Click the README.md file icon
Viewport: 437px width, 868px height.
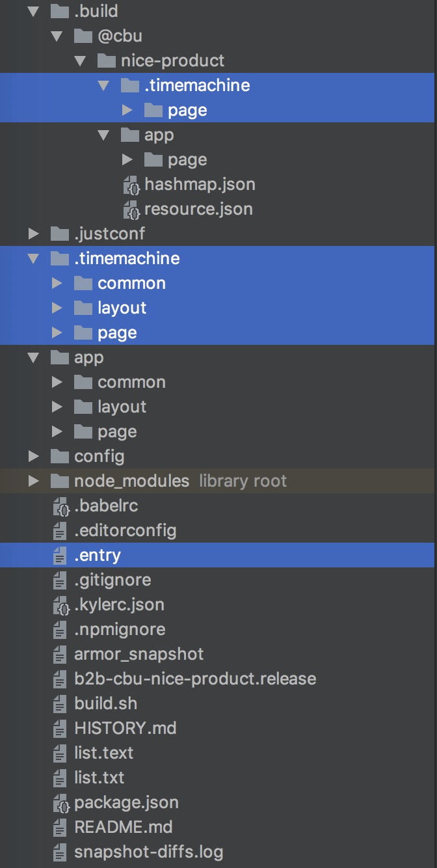[60, 828]
